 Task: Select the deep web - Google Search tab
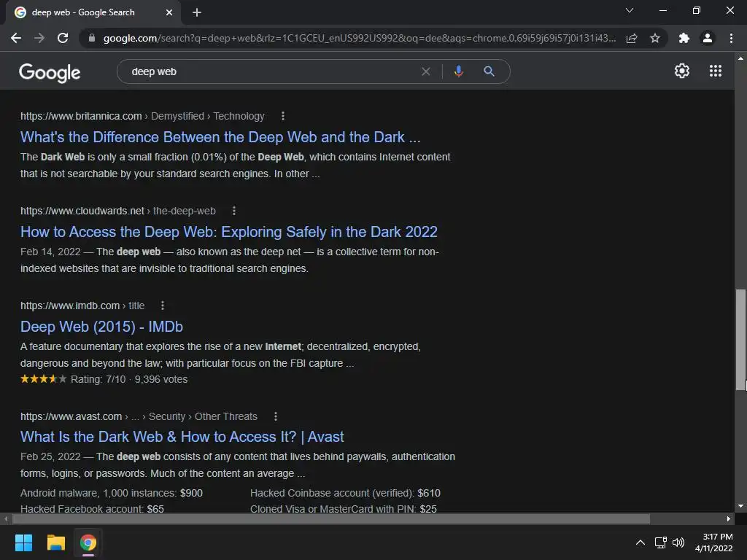coord(93,12)
